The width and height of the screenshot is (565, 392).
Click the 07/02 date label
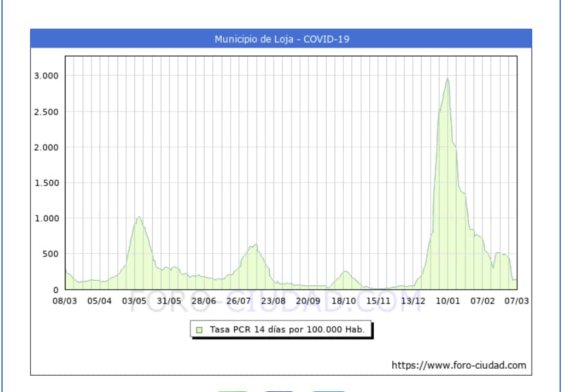click(482, 301)
